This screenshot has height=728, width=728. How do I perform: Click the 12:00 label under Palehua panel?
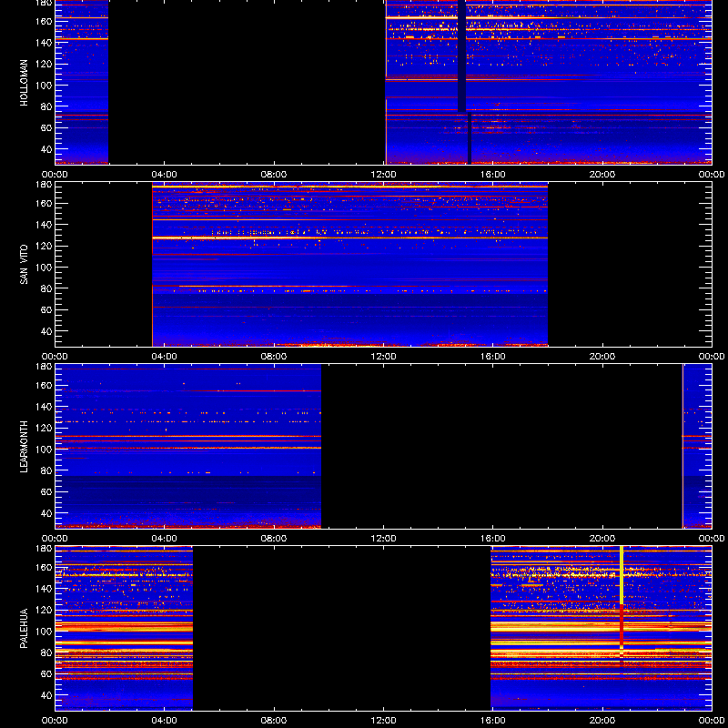point(383,721)
